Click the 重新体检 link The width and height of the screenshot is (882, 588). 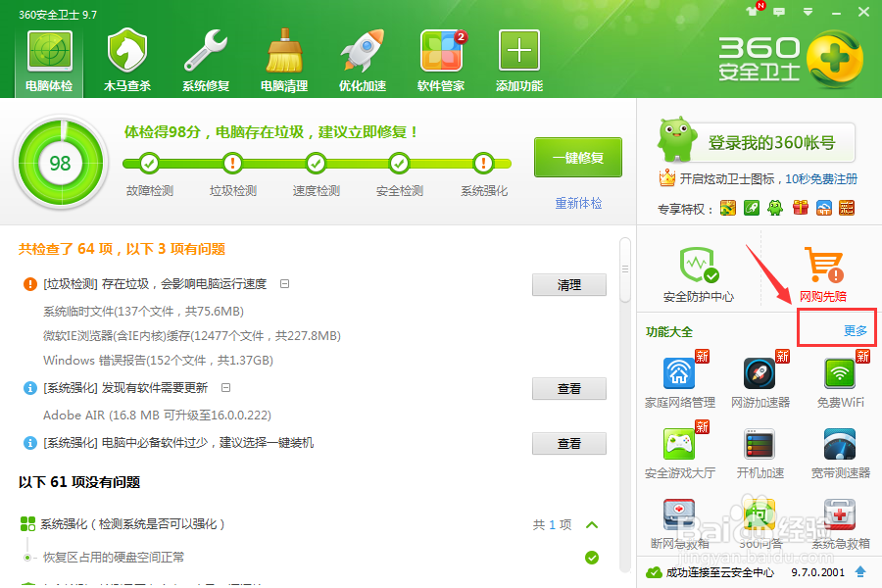pos(578,203)
